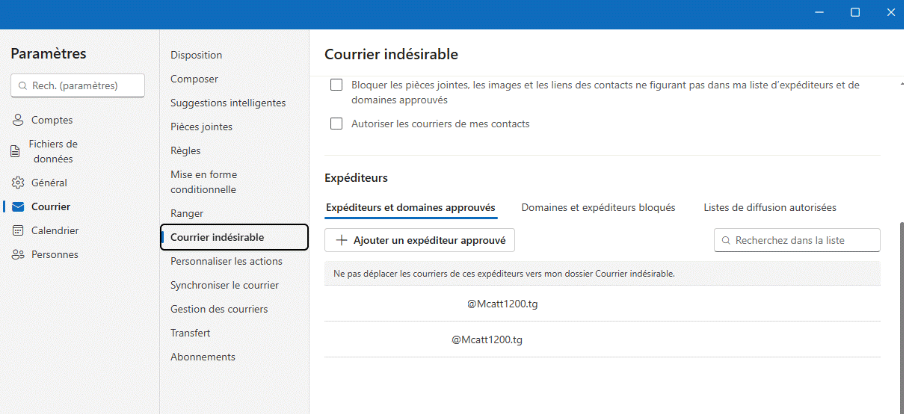Click the scroll up arrow of settings pane
Image resolution: width=904 pixels, height=414 pixels.
tap(900, 84)
